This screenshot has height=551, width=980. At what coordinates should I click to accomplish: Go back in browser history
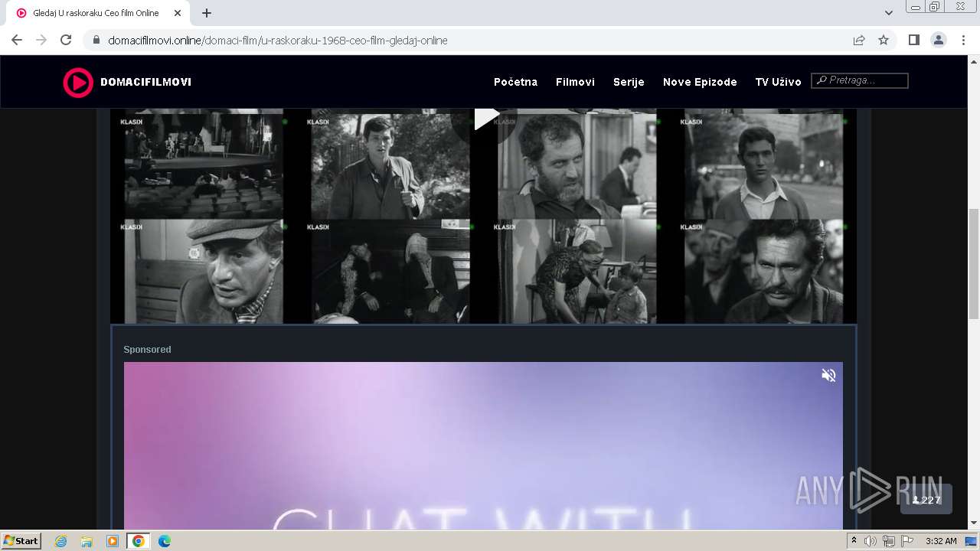click(17, 40)
